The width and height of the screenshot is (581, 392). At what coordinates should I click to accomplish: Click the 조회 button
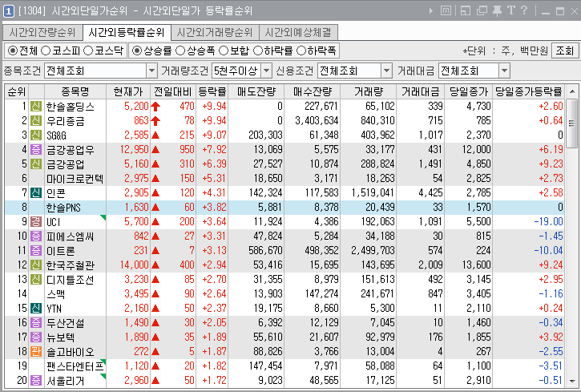(x=565, y=51)
